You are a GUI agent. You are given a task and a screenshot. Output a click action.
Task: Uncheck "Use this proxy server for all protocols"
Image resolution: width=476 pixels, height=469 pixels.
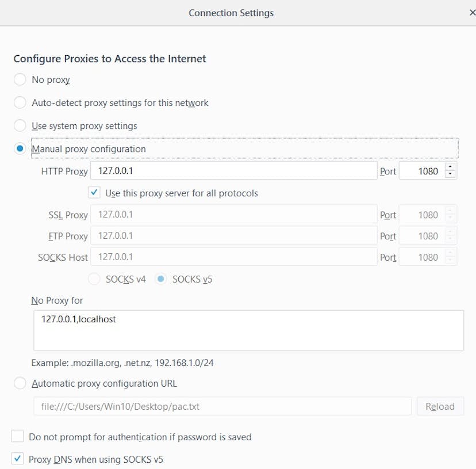click(x=94, y=192)
